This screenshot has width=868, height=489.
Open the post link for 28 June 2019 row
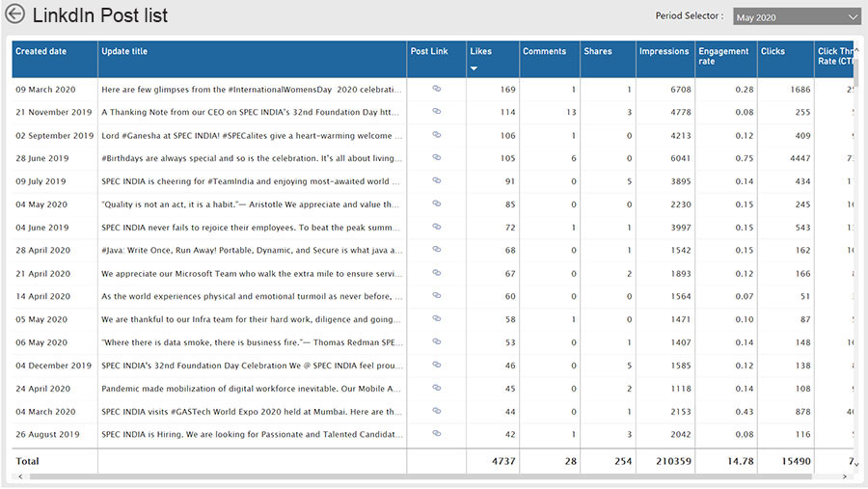click(436, 157)
